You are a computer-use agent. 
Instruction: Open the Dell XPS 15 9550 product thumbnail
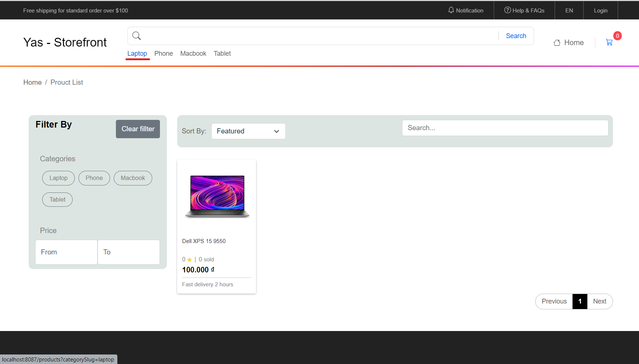(x=216, y=195)
